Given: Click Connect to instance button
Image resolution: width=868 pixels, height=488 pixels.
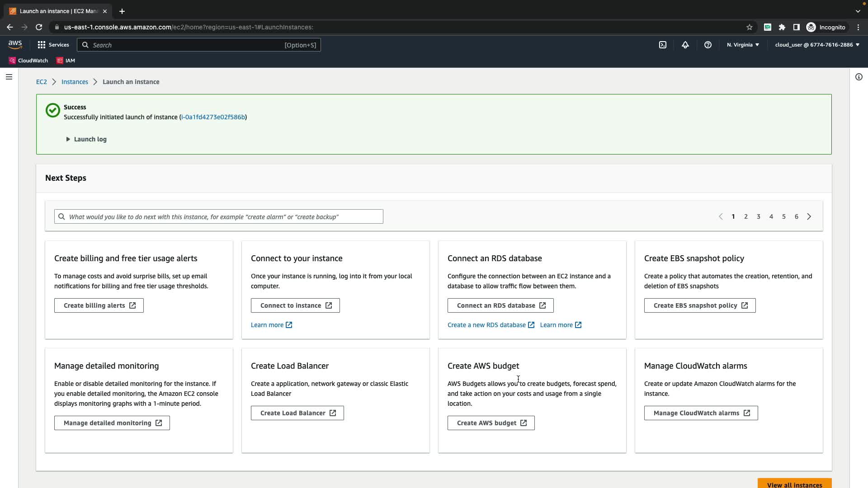Looking at the screenshot, I should 295,305.
